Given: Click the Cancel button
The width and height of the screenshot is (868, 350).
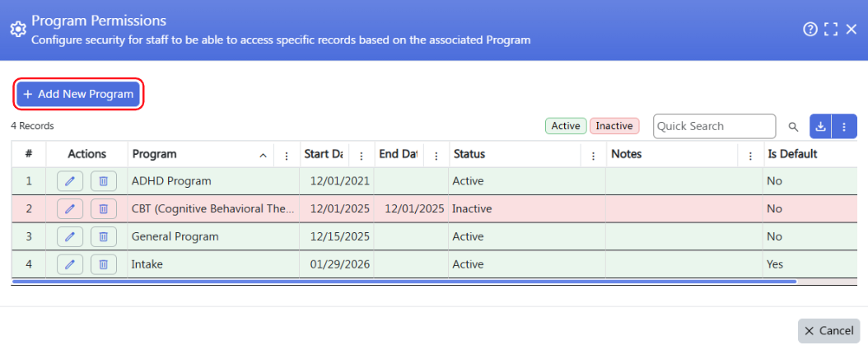Looking at the screenshot, I should click(x=828, y=330).
